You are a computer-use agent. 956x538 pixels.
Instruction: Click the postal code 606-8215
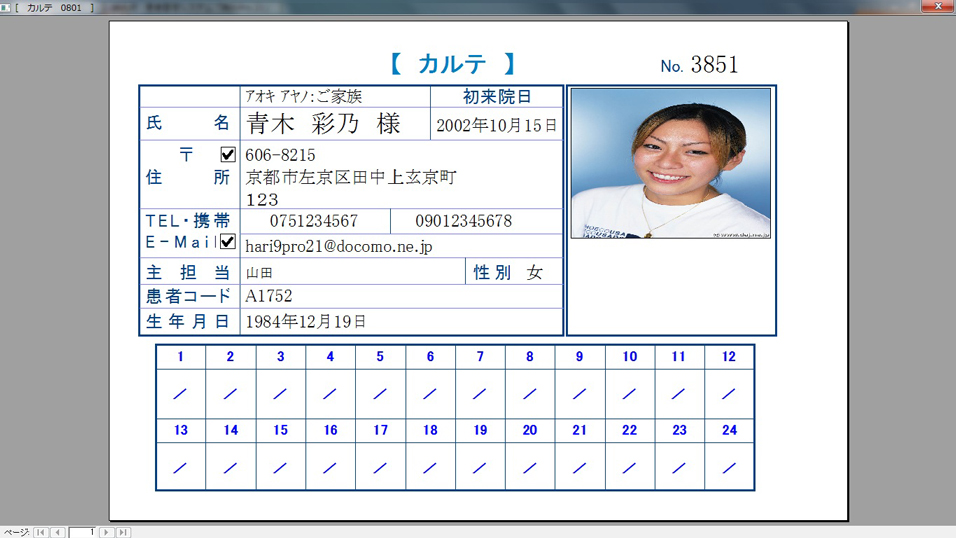(280, 155)
